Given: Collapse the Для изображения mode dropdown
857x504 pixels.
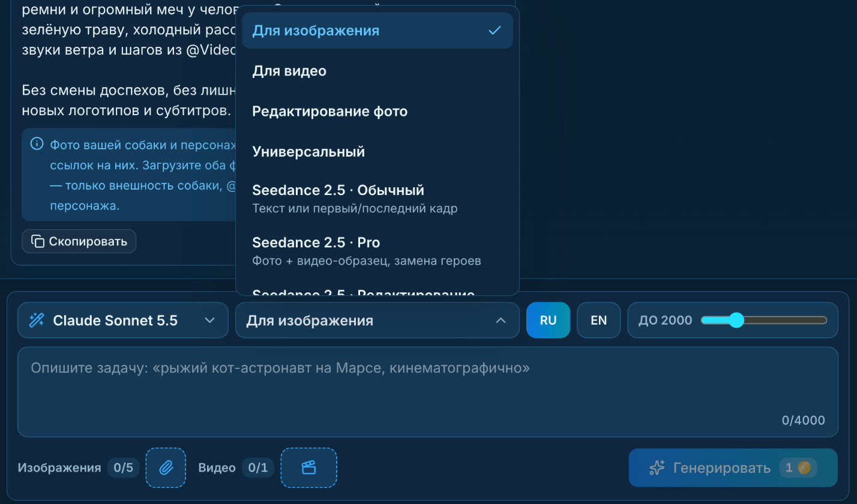Looking at the screenshot, I should tap(377, 320).
